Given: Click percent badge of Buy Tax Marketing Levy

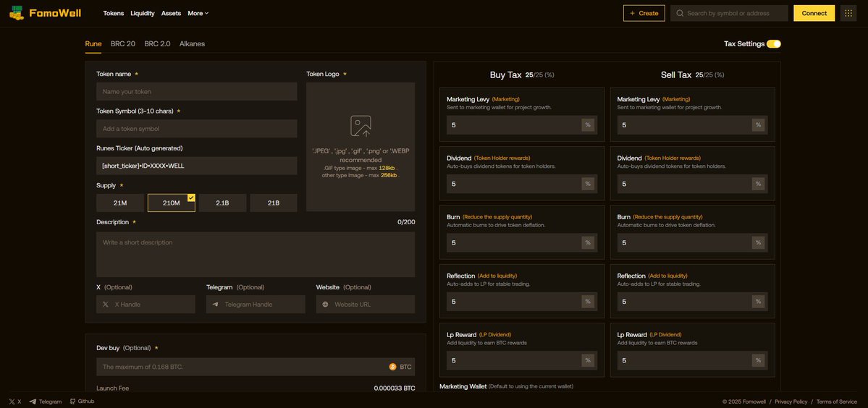Looking at the screenshot, I should [587, 125].
